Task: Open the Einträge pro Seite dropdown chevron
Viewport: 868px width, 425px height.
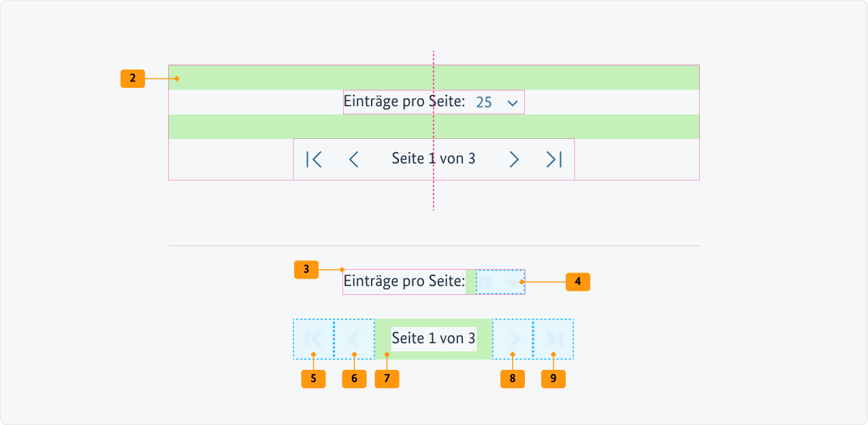Action: [512, 101]
